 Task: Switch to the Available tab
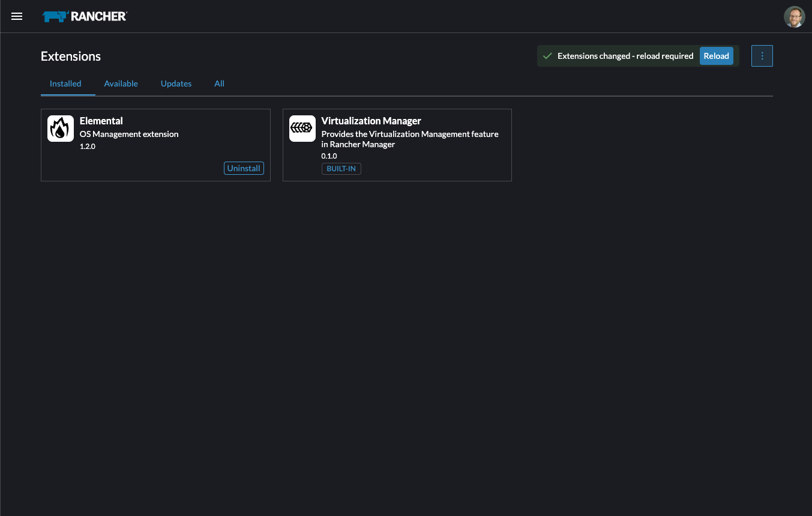pos(121,83)
